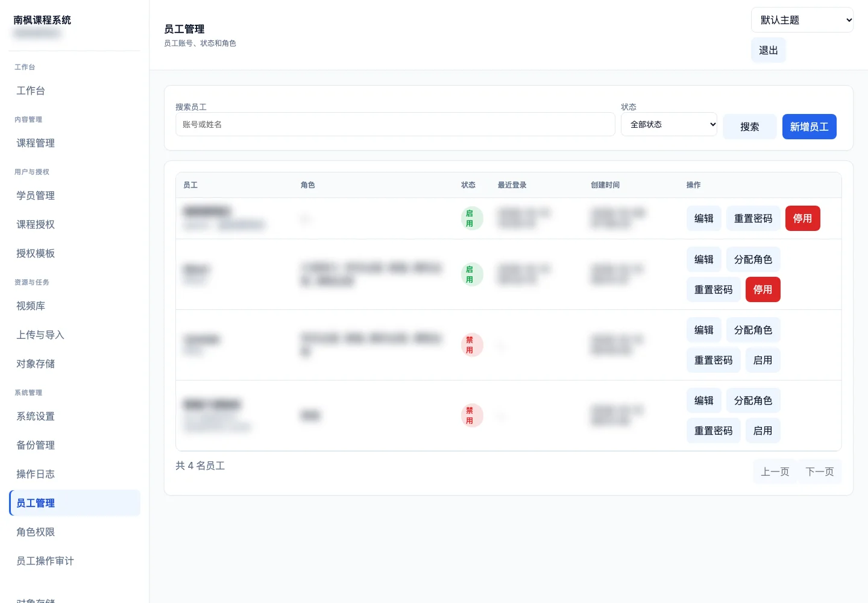Click the 共 4 名员工 total text
The height and width of the screenshot is (603, 868).
(200, 466)
